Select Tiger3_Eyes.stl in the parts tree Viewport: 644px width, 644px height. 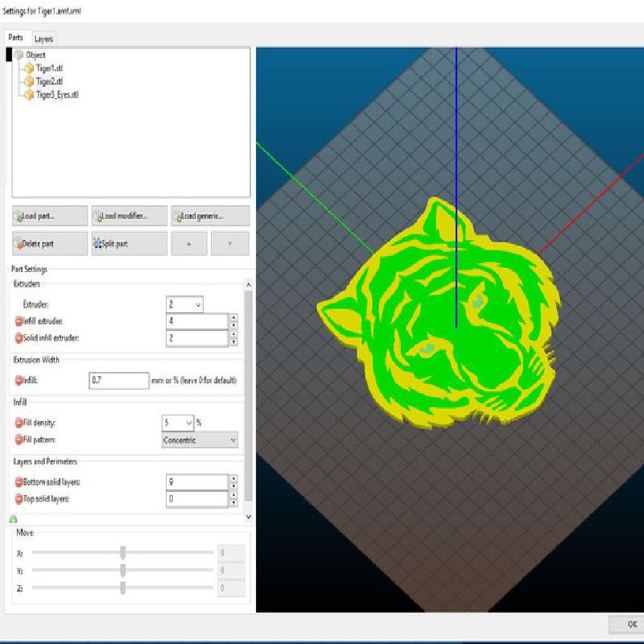[56, 95]
